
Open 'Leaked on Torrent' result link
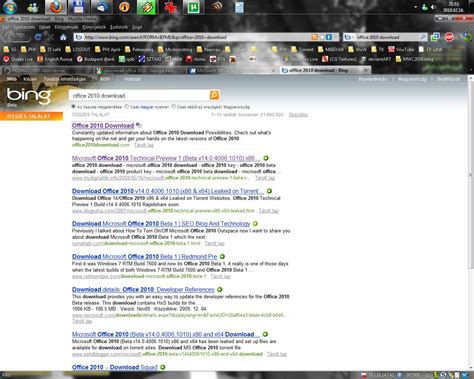click(167, 191)
